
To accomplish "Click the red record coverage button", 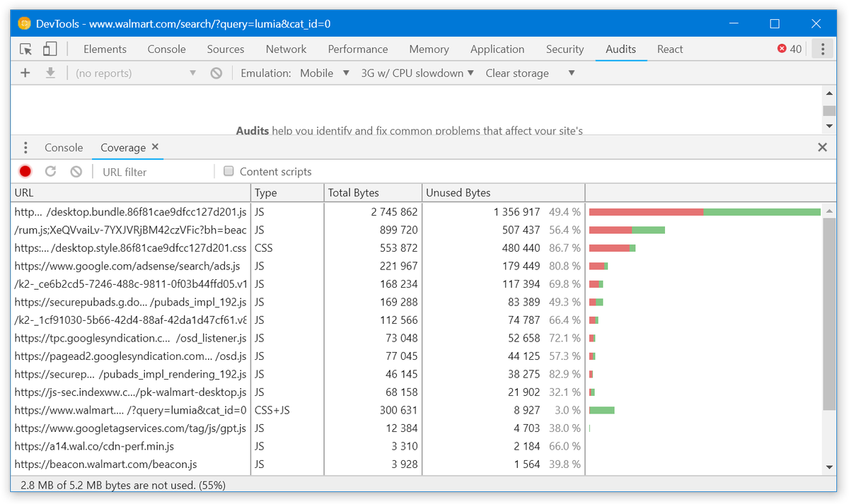I will (25, 171).
